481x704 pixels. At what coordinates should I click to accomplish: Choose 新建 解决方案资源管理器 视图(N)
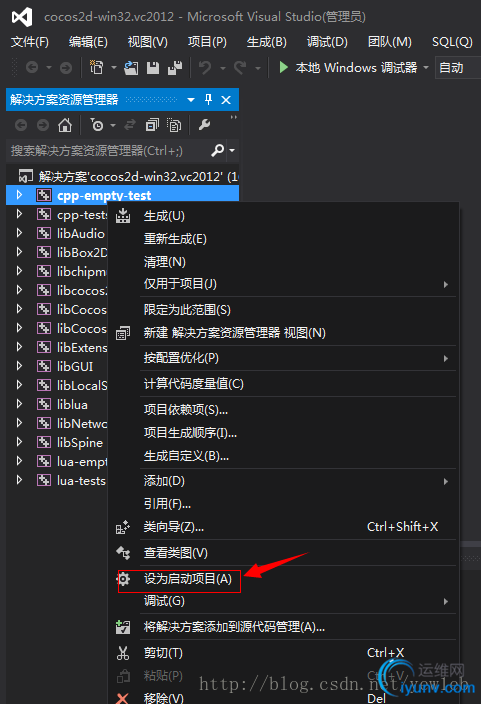click(x=284, y=333)
